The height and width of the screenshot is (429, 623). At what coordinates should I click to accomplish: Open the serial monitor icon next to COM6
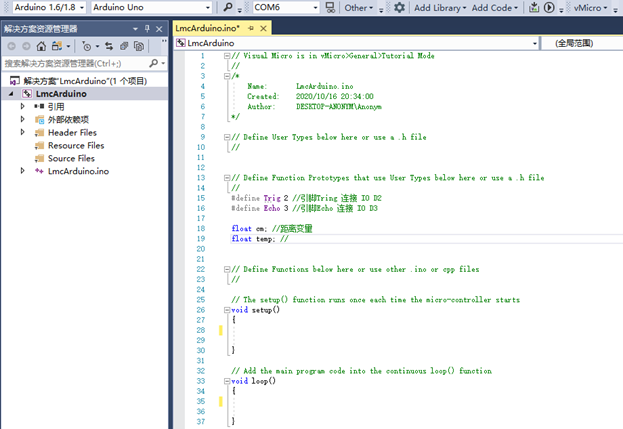coord(330,7)
